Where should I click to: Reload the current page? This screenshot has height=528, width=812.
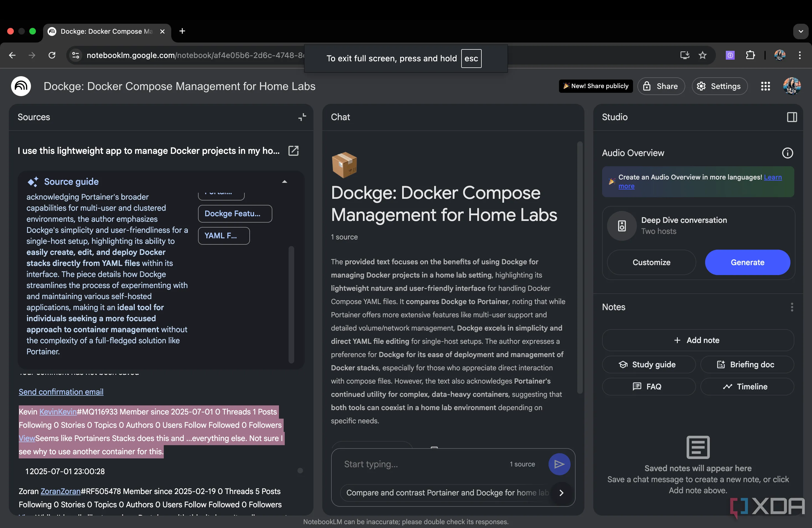[x=52, y=55]
